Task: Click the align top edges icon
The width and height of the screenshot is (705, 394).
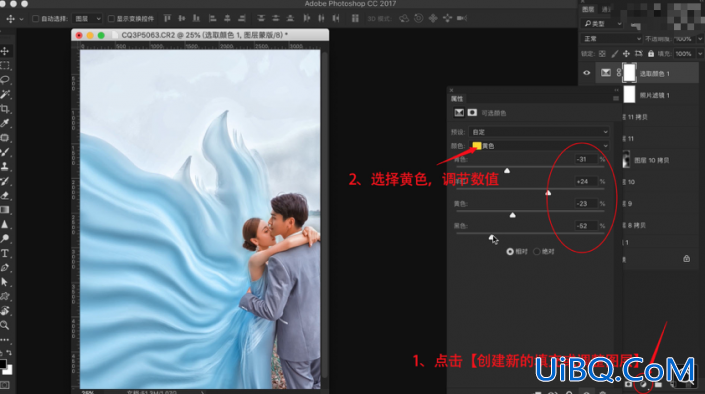Action: tap(167, 18)
